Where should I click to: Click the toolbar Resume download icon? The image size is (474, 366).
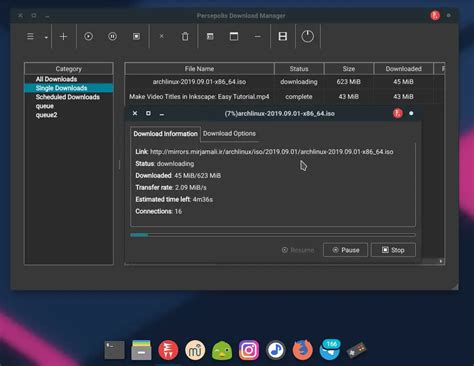point(88,36)
